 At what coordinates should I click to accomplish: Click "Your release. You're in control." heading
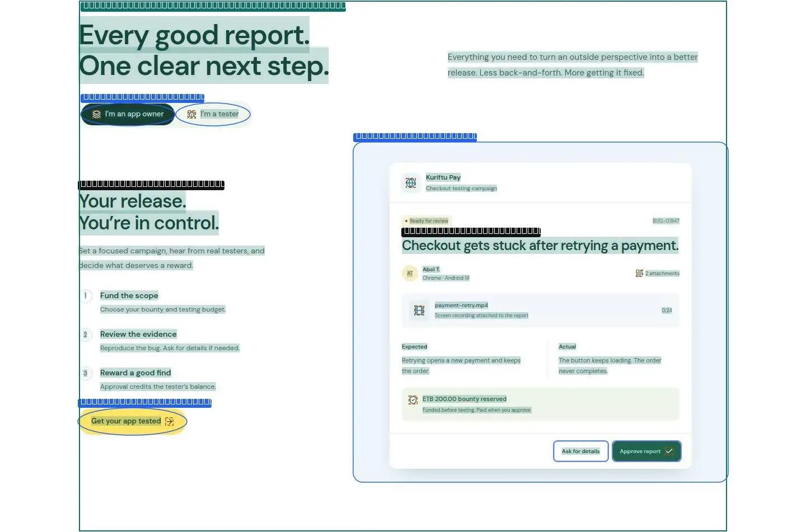tap(148, 212)
